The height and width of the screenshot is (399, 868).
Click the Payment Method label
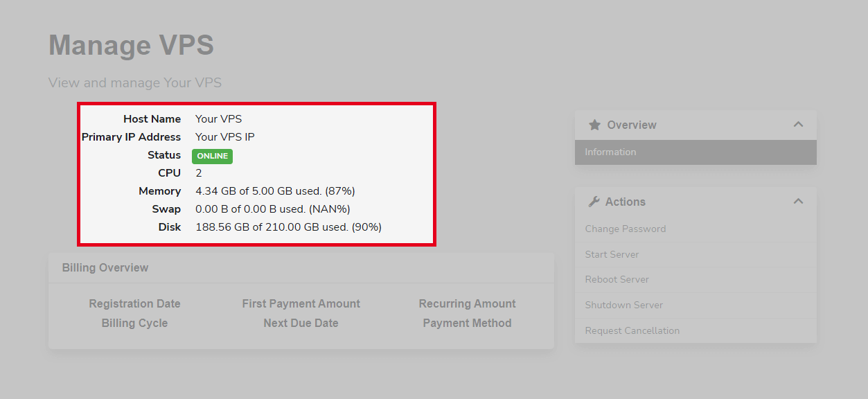click(467, 323)
